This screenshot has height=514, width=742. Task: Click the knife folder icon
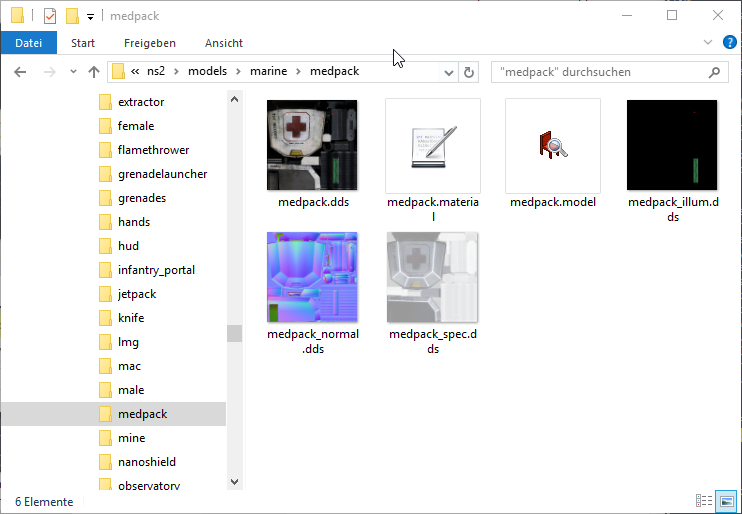point(105,318)
